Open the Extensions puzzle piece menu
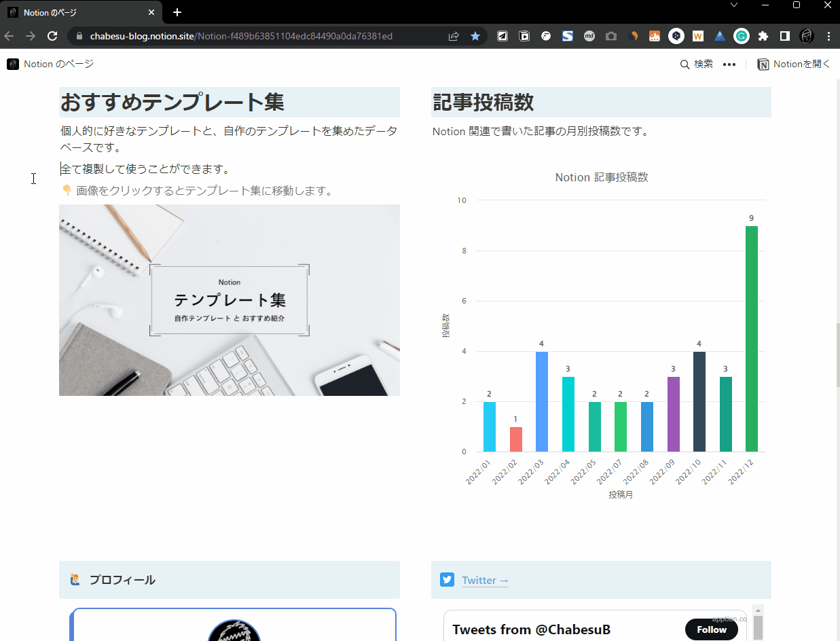Viewport: 840px width, 641px height. pos(763,36)
